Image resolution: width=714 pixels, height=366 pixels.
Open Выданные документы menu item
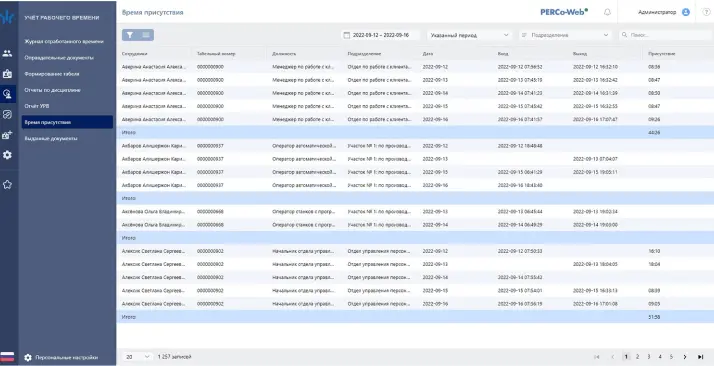click(x=51, y=138)
